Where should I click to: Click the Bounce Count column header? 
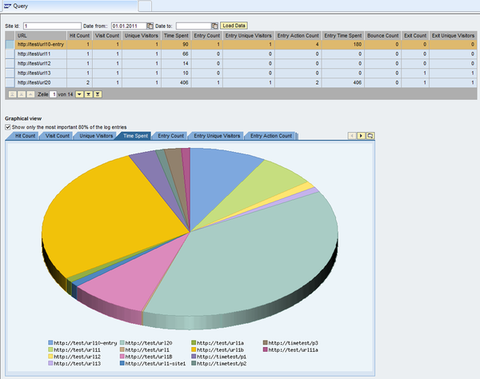click(x=383, y=35)
